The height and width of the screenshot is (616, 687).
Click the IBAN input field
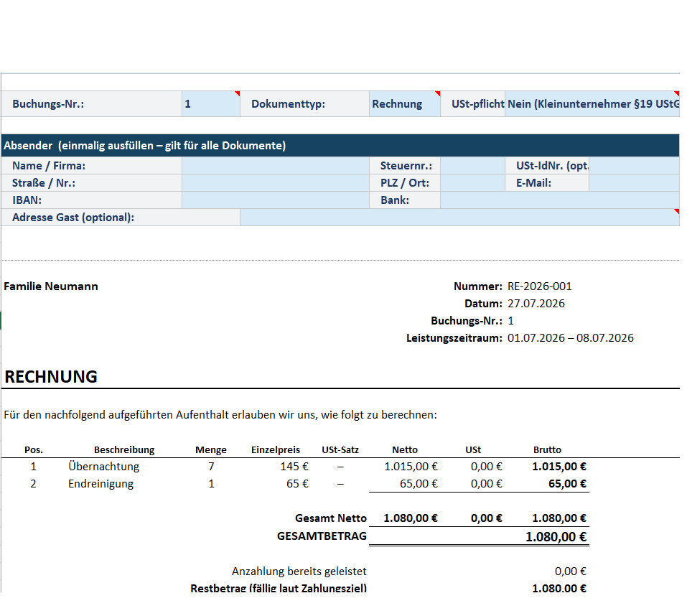pyautogui.click(x=276, y=200)
